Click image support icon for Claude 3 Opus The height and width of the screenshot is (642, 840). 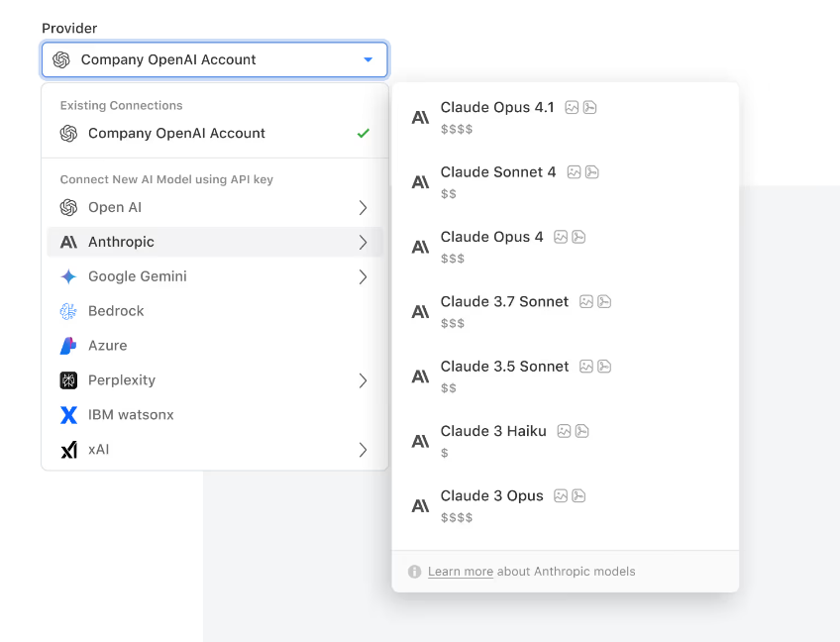click(561, 496)
